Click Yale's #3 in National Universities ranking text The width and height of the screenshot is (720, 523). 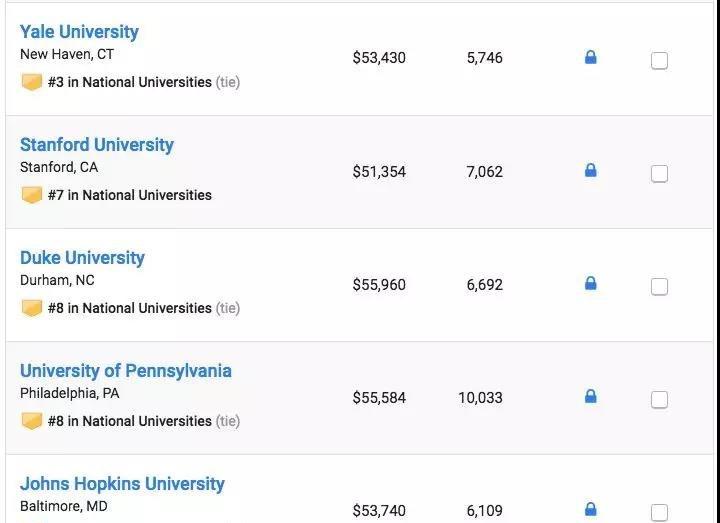pos(130,82)
